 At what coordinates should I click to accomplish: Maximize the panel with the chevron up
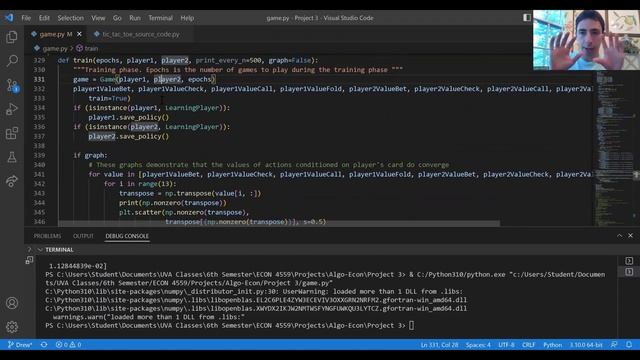click(x=620, y=236)
